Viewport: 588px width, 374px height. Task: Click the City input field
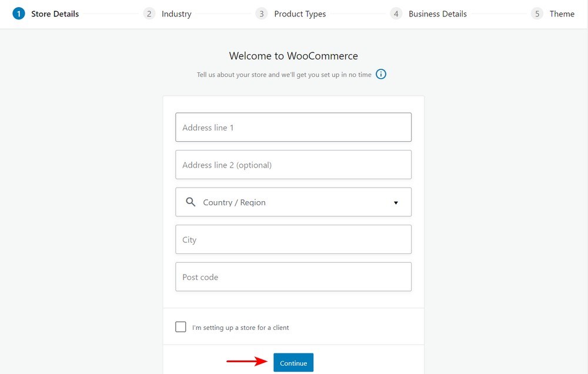tap(293, 239)
